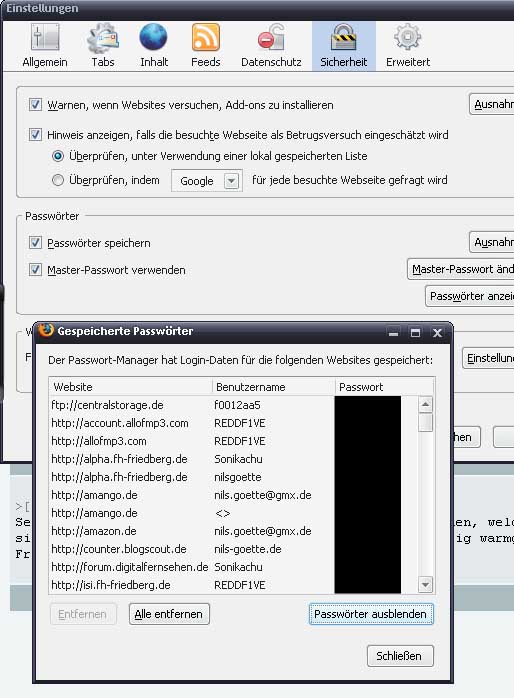This screenshot has width=514, height=698.
Task: Minimize the Gespeicherte Passwörter dialog
Action: click(393, 333)
